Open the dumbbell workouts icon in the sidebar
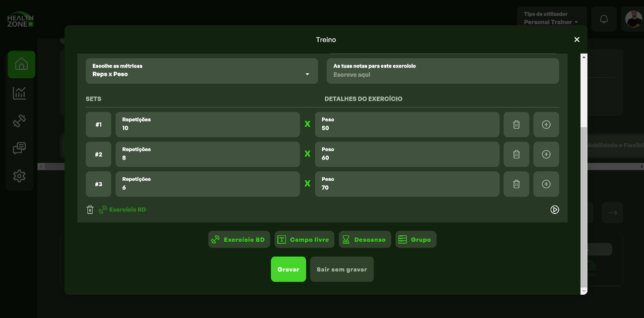 point(19,120)
